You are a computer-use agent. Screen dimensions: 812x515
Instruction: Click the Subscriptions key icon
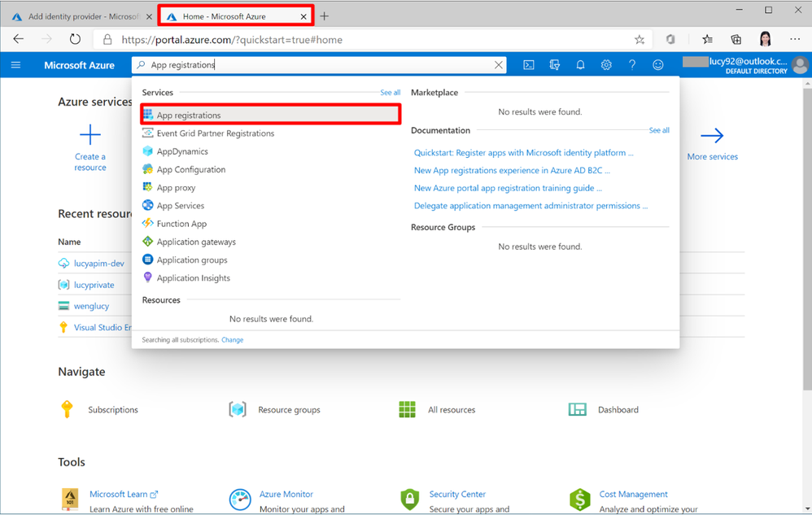pyautogui.click(x=67, y=409)
